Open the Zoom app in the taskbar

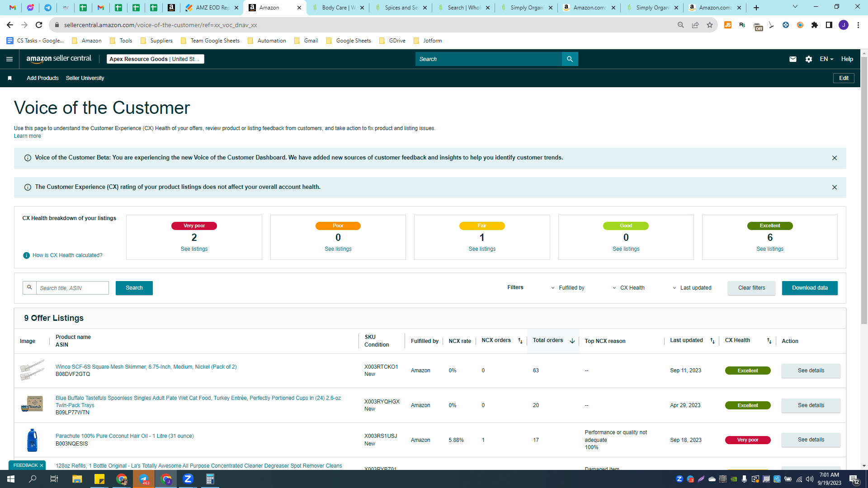click(x=188, y=479)
